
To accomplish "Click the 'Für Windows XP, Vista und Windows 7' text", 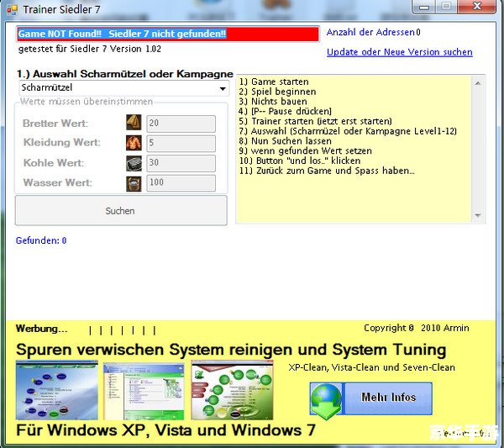I will click(x=165, y=430).
